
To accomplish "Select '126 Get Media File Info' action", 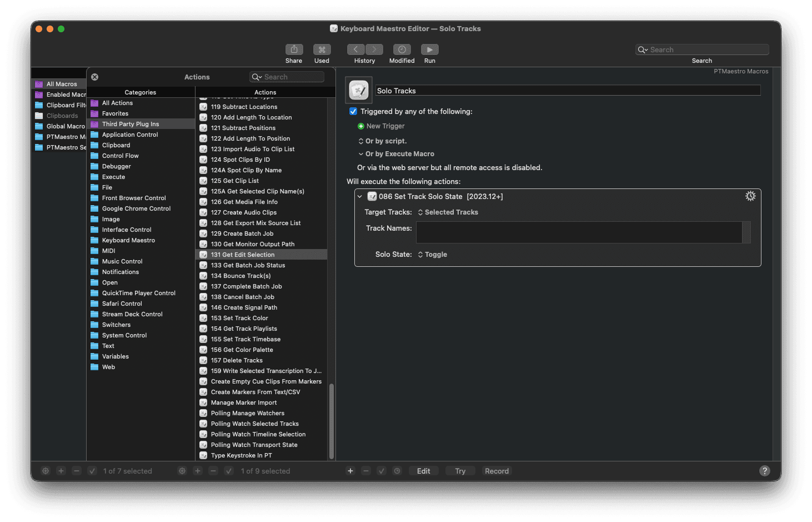I will [262, 202].
